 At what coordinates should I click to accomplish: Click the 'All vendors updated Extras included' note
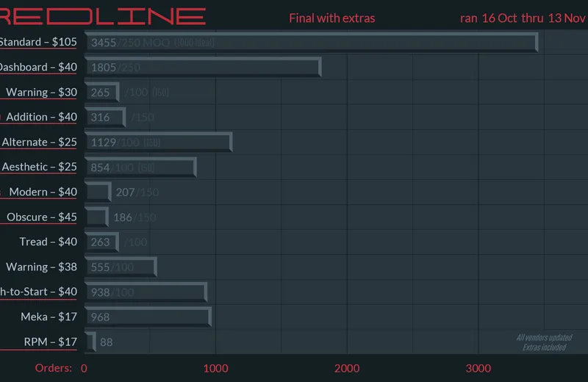click(x=544, y=342)
